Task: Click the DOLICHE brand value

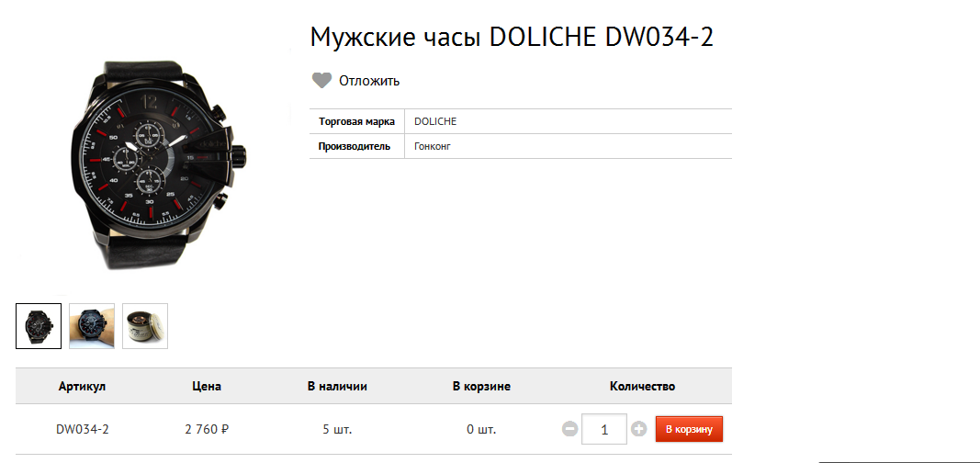Action: coord(435,121)
